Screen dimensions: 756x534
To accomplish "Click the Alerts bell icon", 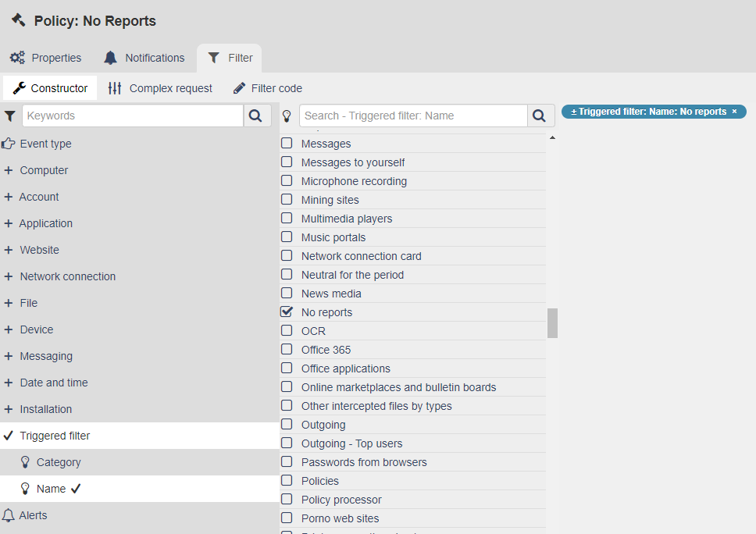I will pyautogui.click(x=9, y=515).
